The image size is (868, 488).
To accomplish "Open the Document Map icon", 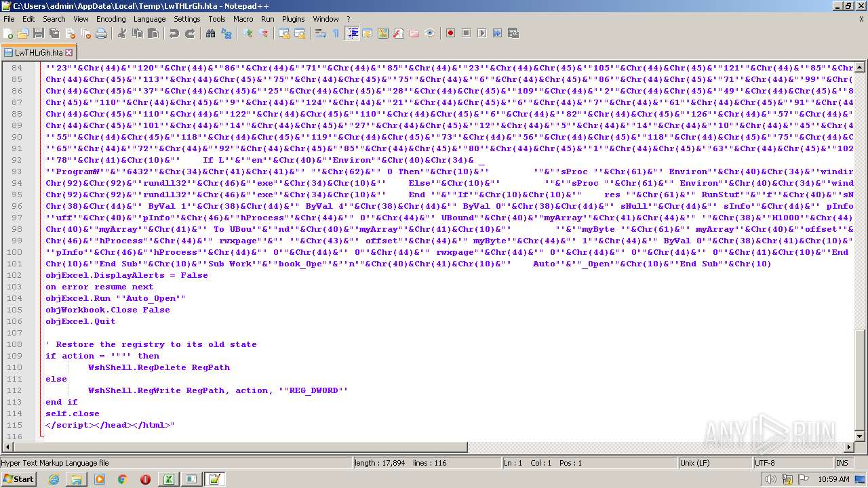I will tap(383, 33).
